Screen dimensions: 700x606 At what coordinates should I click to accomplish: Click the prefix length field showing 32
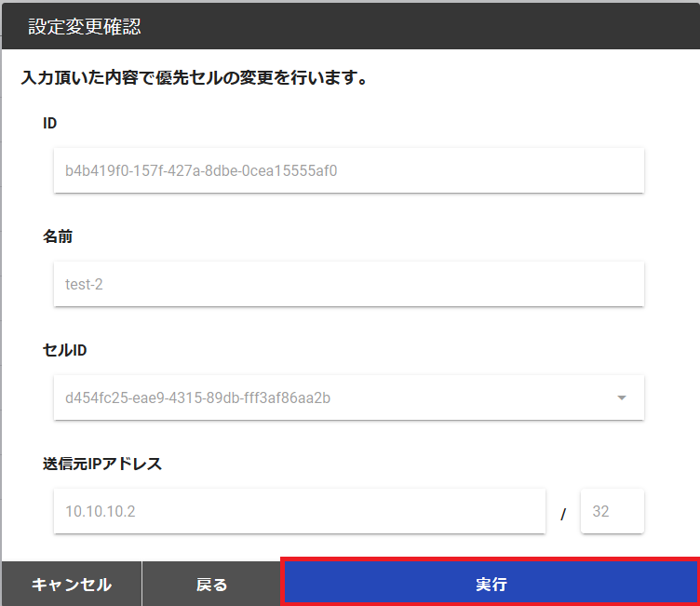click(612, 511)
